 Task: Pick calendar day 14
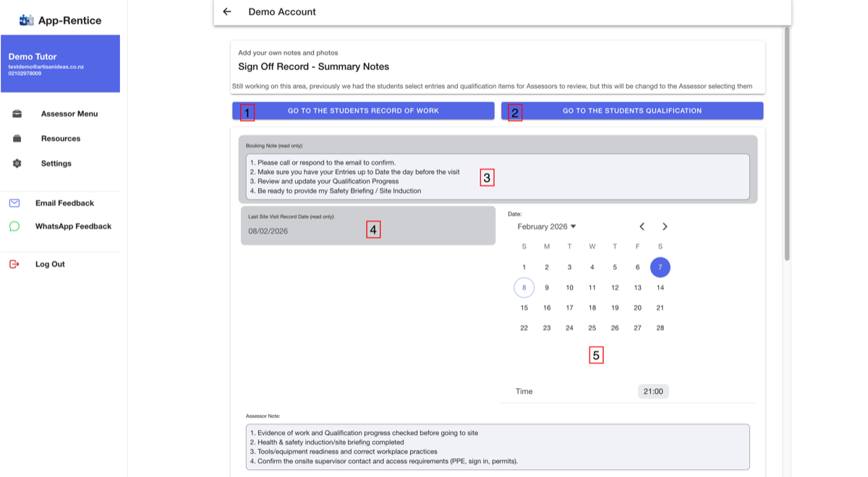[x=660, y=288]
